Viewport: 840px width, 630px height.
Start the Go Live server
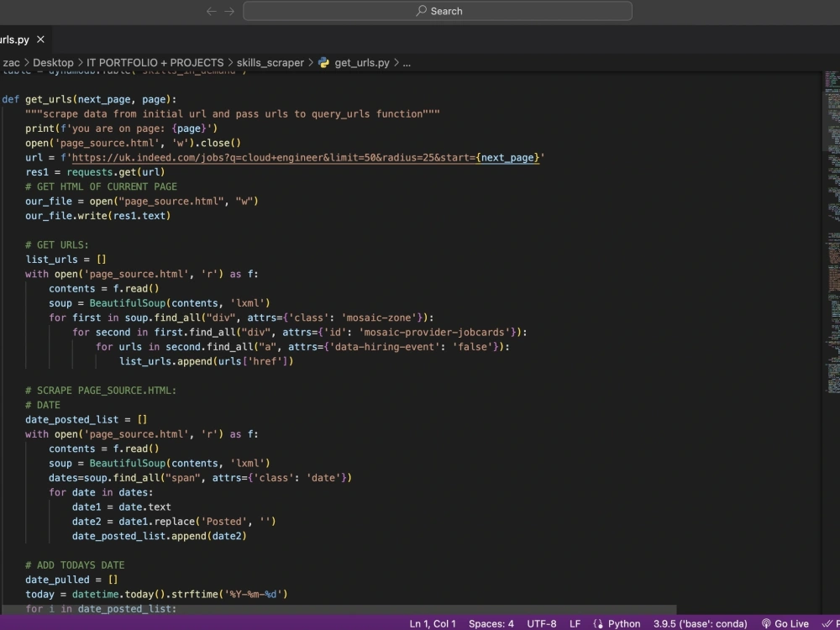(x=787, y=623)
